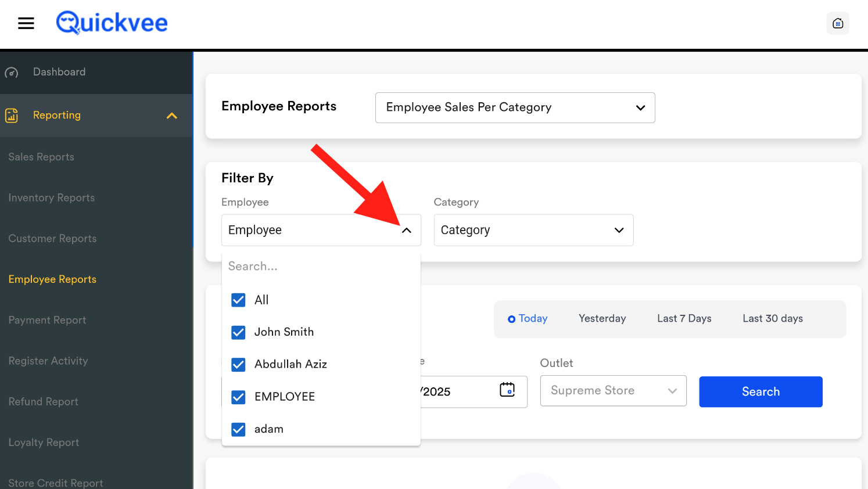Viewport: 868px width, 489px height.
Task: Click the store icon in top right
Action: (837, 23)
